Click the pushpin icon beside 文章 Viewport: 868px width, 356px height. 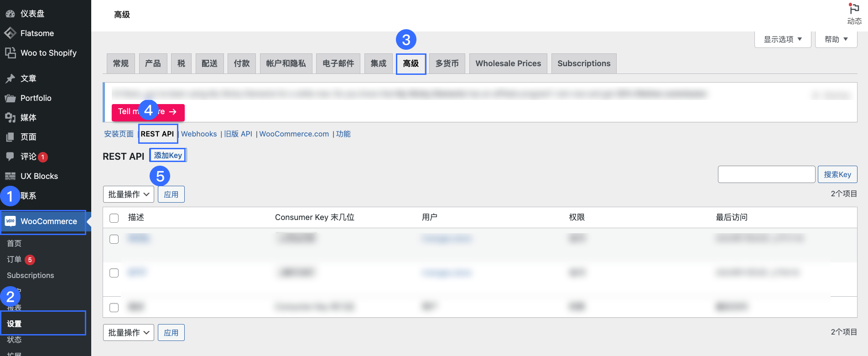[x=10, y=79]
